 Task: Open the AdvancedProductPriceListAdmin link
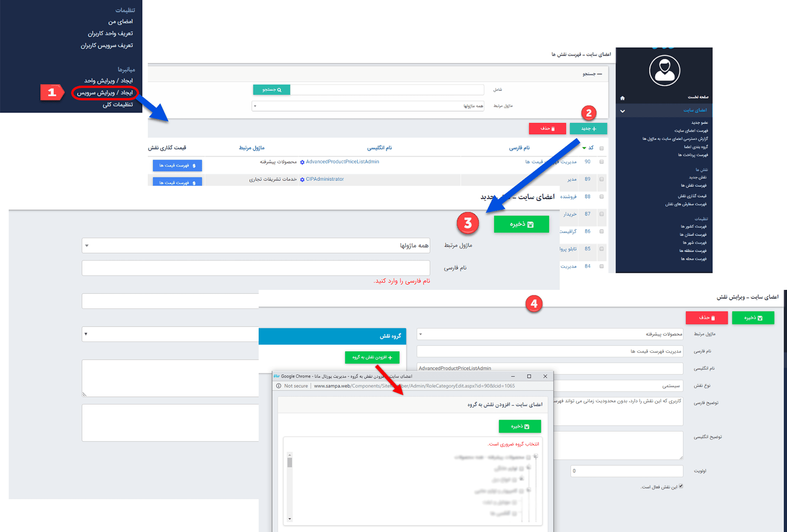(x=343, y=162)
